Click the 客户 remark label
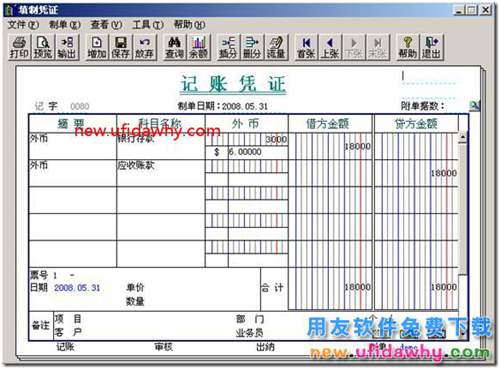Viewport: 500px width, 369px height. (68, 332)
